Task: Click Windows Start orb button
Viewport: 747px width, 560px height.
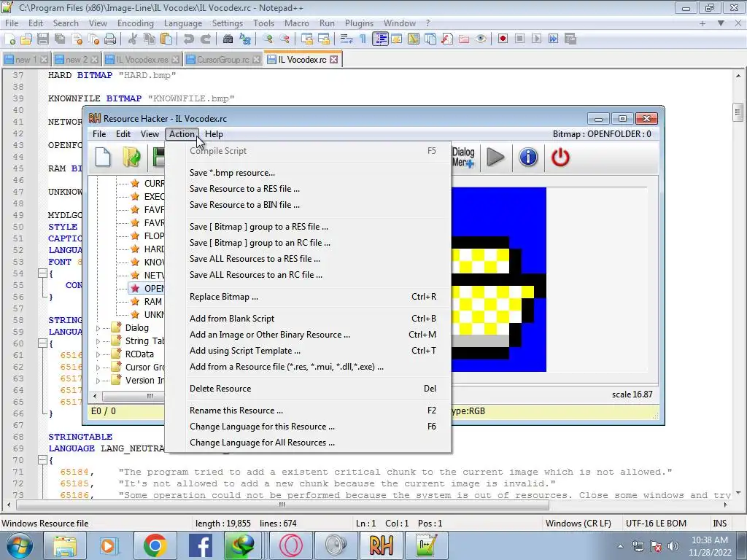Action: 20,545
